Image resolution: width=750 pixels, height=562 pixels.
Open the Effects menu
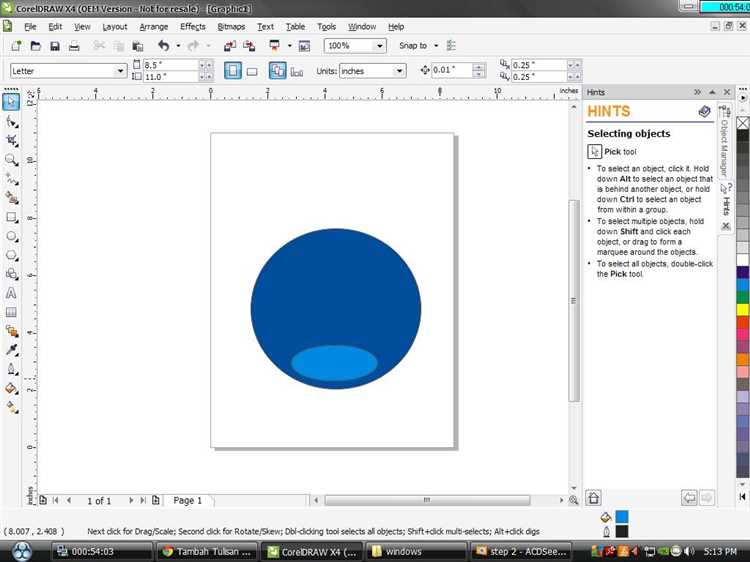(x=193, y=26)
